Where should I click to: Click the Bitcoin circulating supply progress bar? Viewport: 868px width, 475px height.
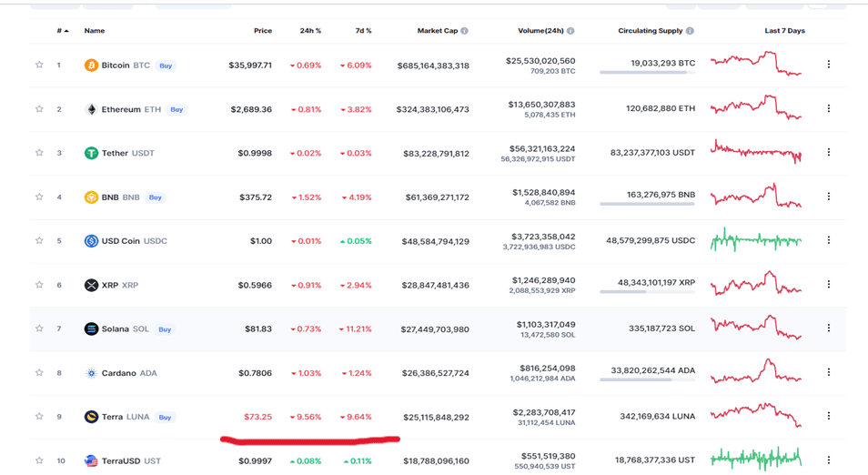(x=647, y=72)
